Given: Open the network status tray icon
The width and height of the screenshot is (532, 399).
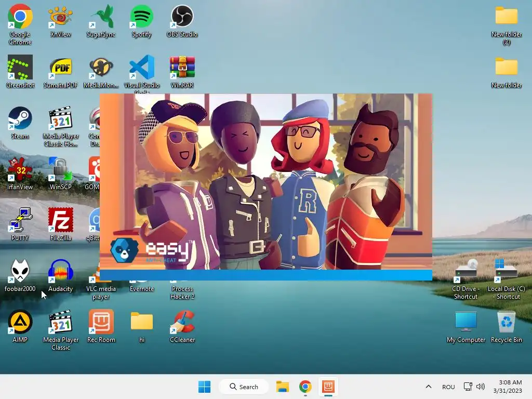Looking at the screenshot, I should (x=468, y=387).
